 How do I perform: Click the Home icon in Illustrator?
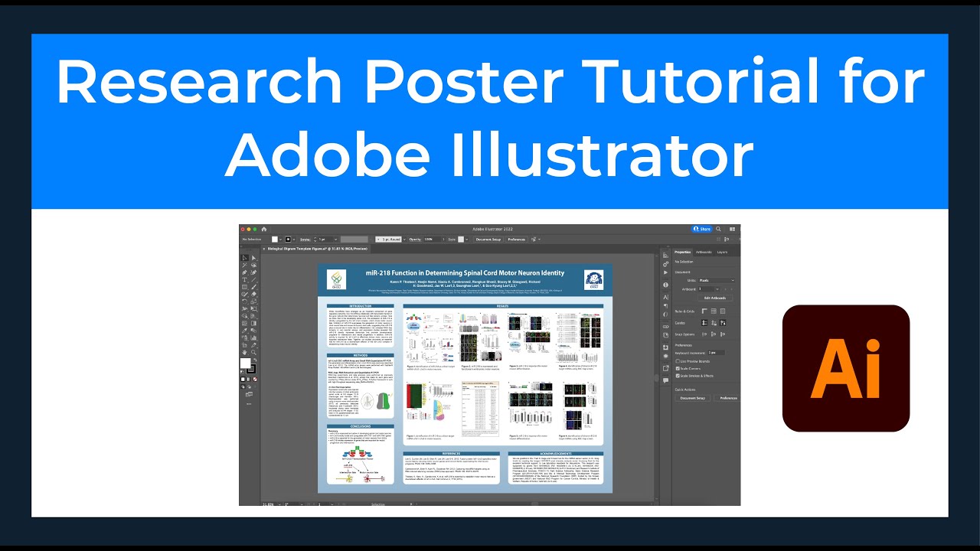264,229
